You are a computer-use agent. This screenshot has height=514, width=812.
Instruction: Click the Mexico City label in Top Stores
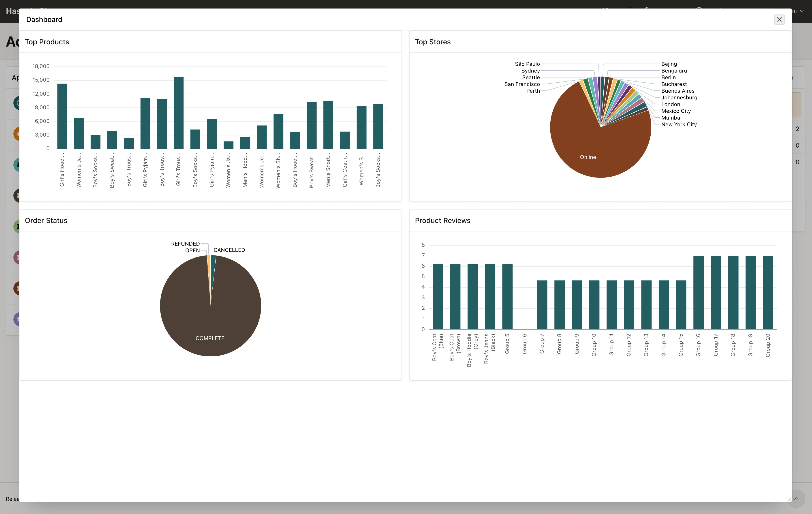[x=676, y=111]
